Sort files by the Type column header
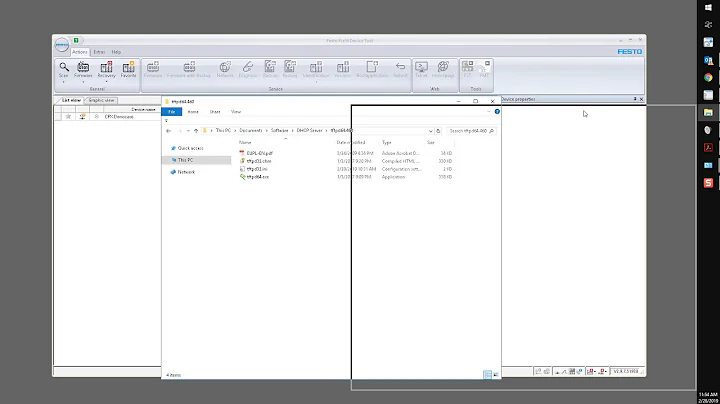Viewport: 720px width, 404px height. click(387, 143)
